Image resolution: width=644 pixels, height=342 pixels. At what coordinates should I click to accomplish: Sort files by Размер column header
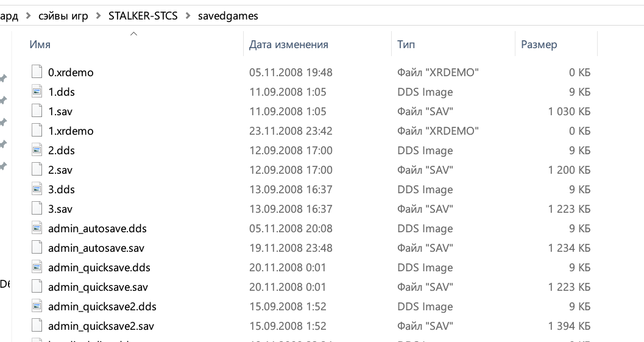539,45
